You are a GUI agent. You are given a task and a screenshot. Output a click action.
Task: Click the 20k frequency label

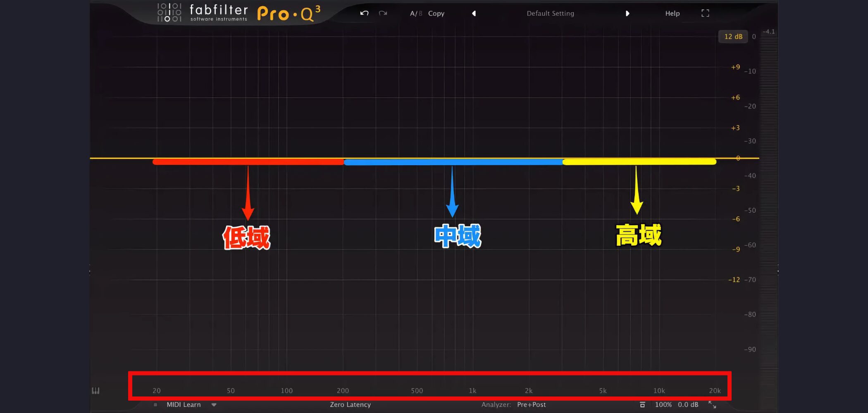coord(715,391)
